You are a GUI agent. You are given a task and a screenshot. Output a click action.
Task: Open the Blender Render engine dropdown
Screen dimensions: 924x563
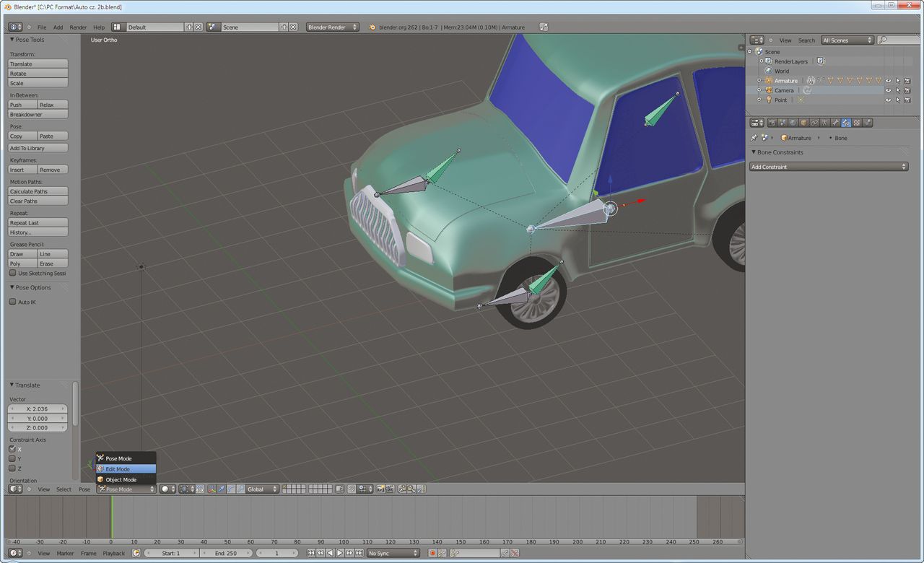333,27
